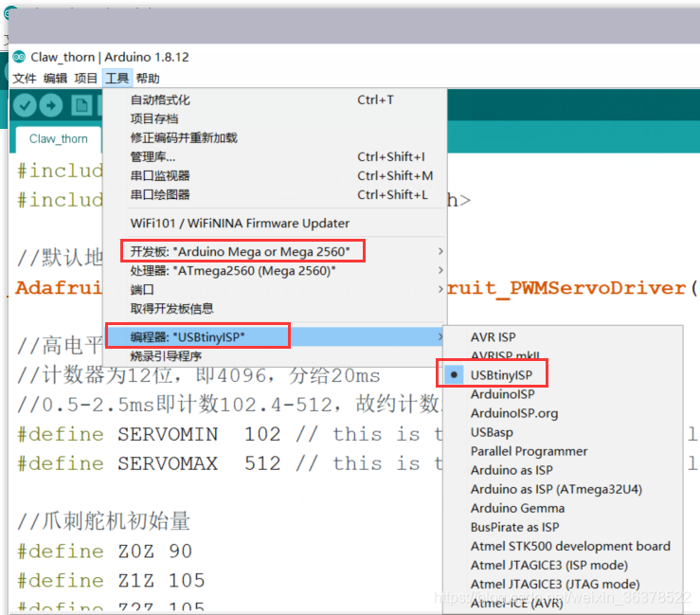Click the Verify checkmark toolbar icon

point(25,106)
